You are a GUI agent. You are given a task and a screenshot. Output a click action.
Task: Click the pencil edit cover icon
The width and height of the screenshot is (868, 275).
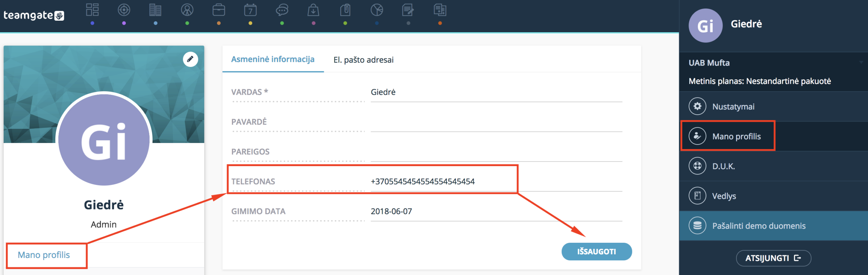point(191,59)
